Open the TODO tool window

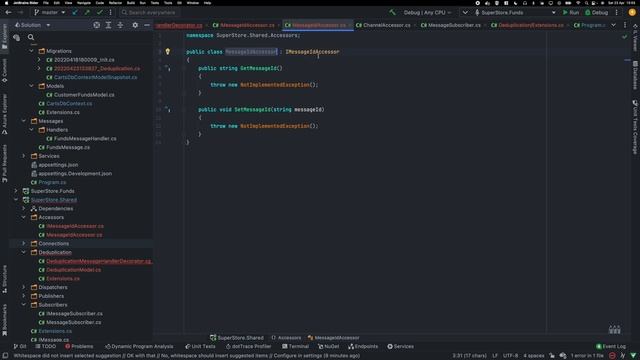pos(46,347)
